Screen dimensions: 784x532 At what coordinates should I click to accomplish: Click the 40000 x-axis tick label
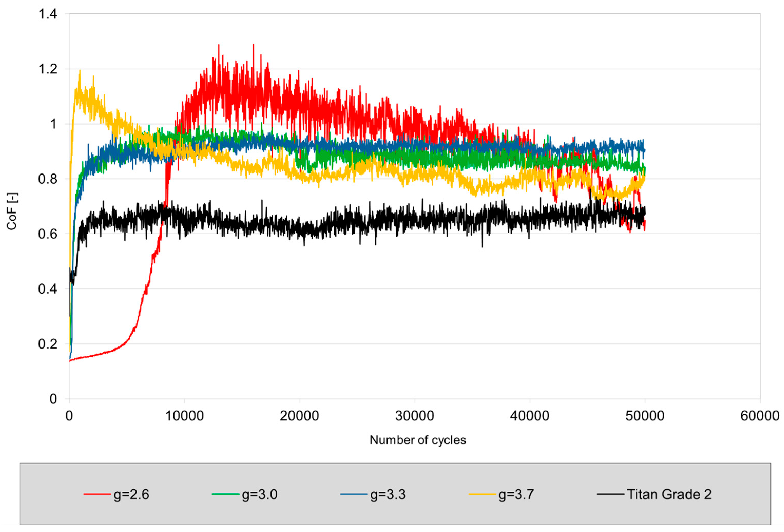click(530, 415)
